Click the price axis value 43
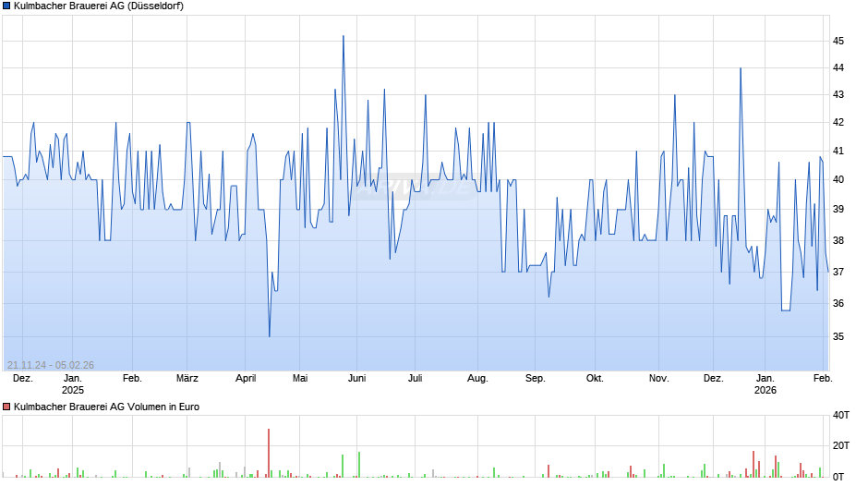 [838, 95]
